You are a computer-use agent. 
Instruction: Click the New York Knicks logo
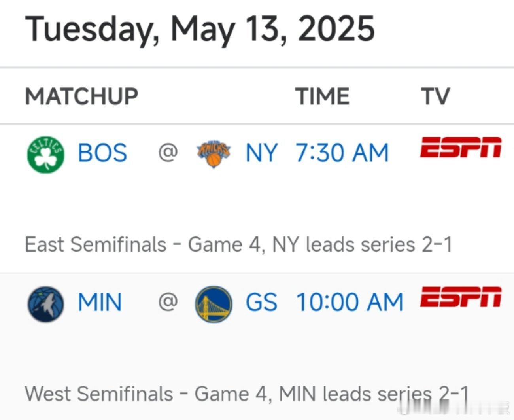tap(214, 153)
